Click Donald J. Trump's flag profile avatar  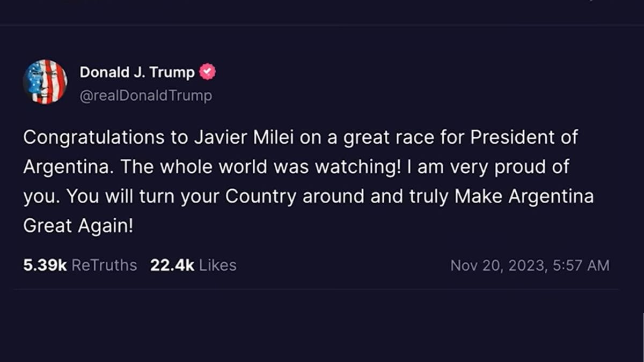45,82
